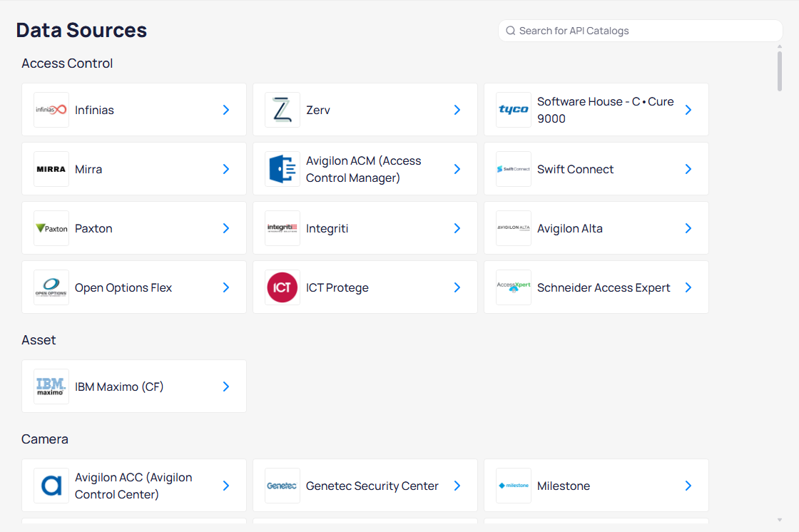This screenshot has width=799, height=532.
Task: Open the Avigilon ACC chevron
Action: click(226, 486)
